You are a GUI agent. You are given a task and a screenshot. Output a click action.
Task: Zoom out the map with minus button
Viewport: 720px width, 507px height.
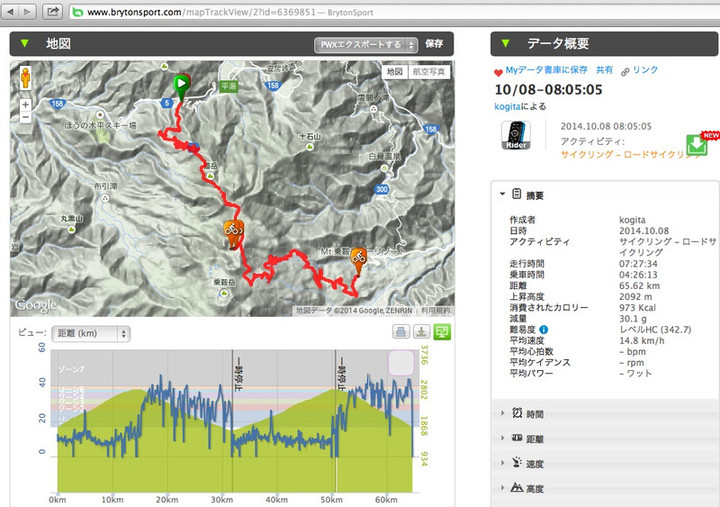[x=24, y=118]
